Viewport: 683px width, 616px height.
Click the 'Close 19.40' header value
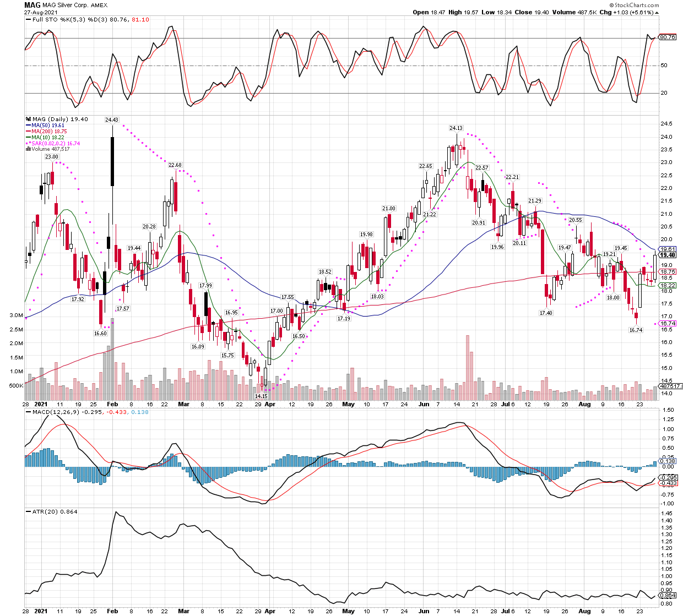pyautogui.click(x=531, y=12)
